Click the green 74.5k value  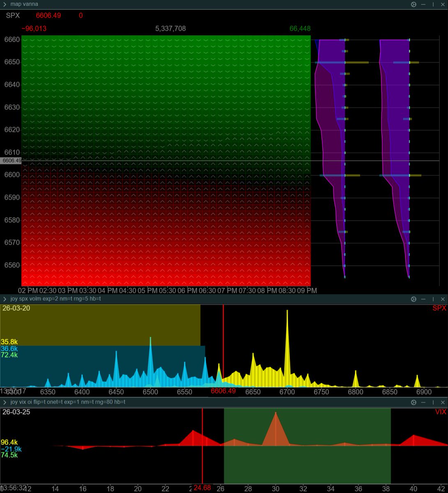9,455
